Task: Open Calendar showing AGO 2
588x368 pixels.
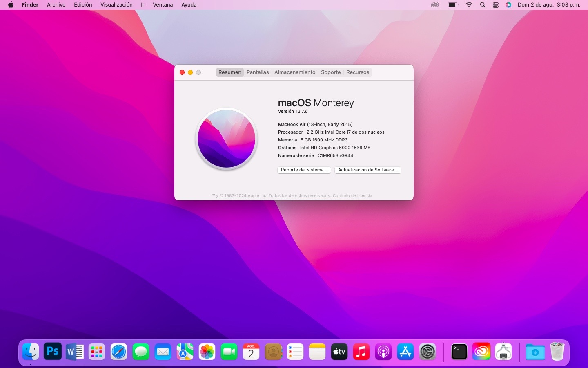Action: click(x=251, y=352)
